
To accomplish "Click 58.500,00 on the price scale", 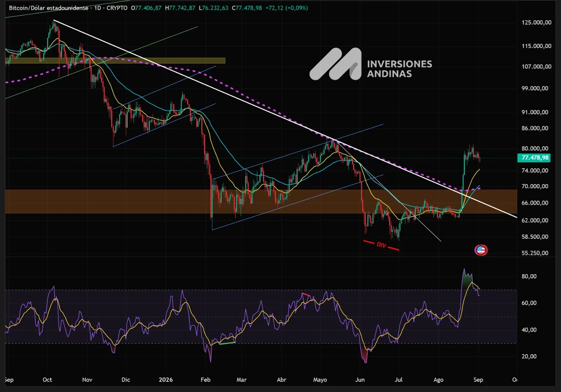I will click(535, 237).
